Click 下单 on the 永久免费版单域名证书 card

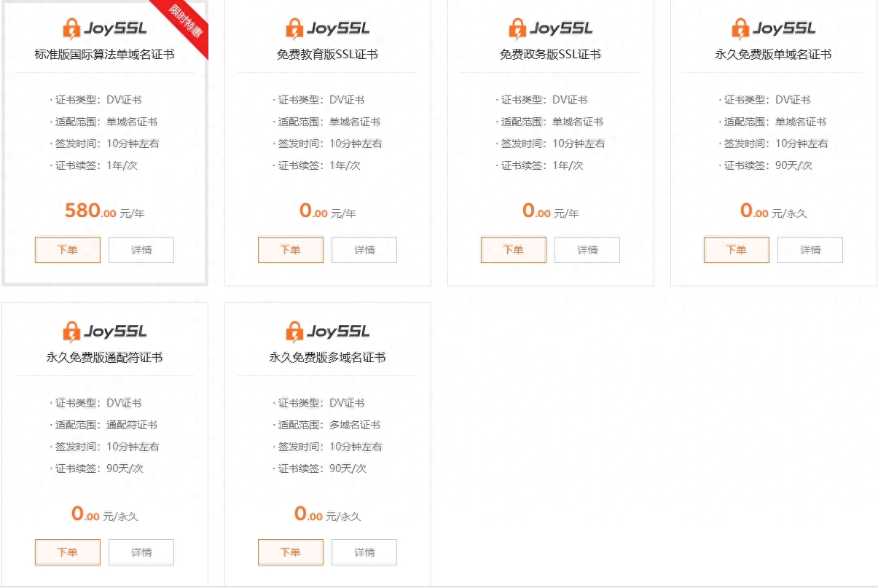click(736, 250)
